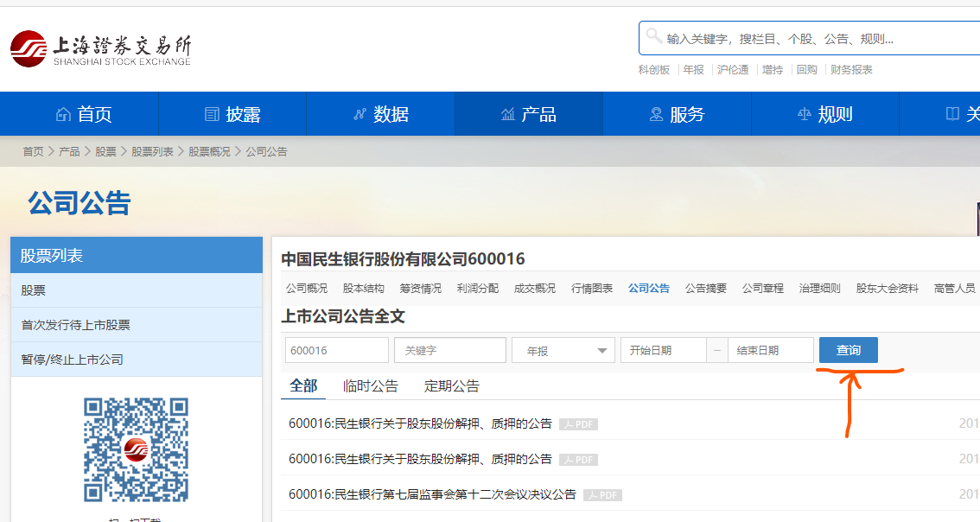This screenshot has height=522, width=980.
Task: Open the second 民生银行关于股东股份解押、质押的公告 link
Action: pos(420,459)
